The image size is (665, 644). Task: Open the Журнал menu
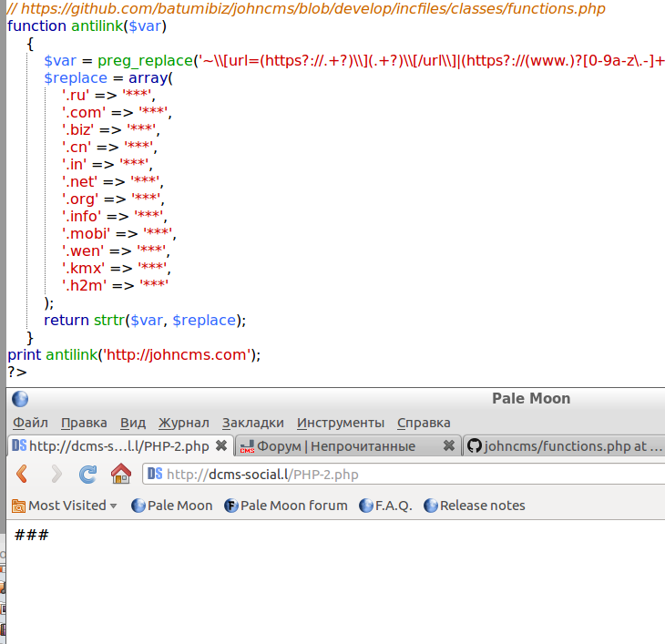pyautogui.click(x=183, y=423)
